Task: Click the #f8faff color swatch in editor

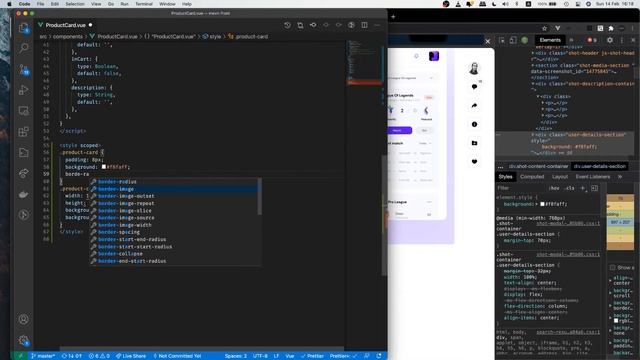Action: (x=104, y=167)
